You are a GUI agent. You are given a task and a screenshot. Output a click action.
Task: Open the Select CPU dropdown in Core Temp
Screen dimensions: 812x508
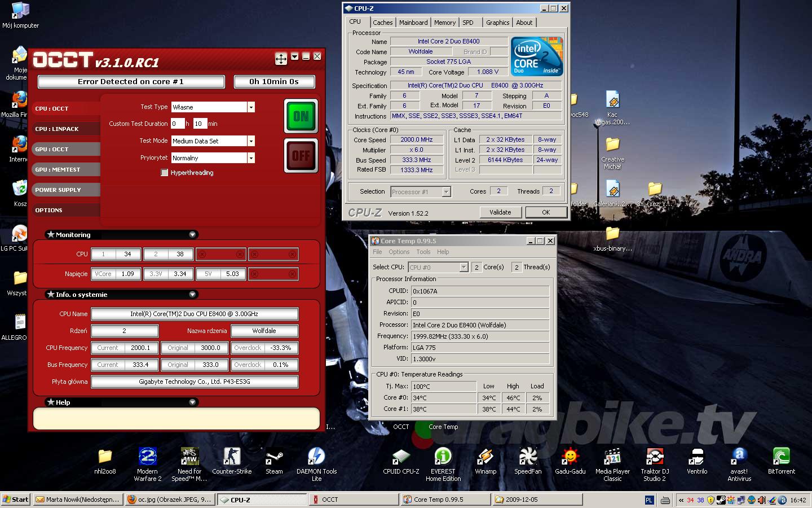click(x=464, y=267)
